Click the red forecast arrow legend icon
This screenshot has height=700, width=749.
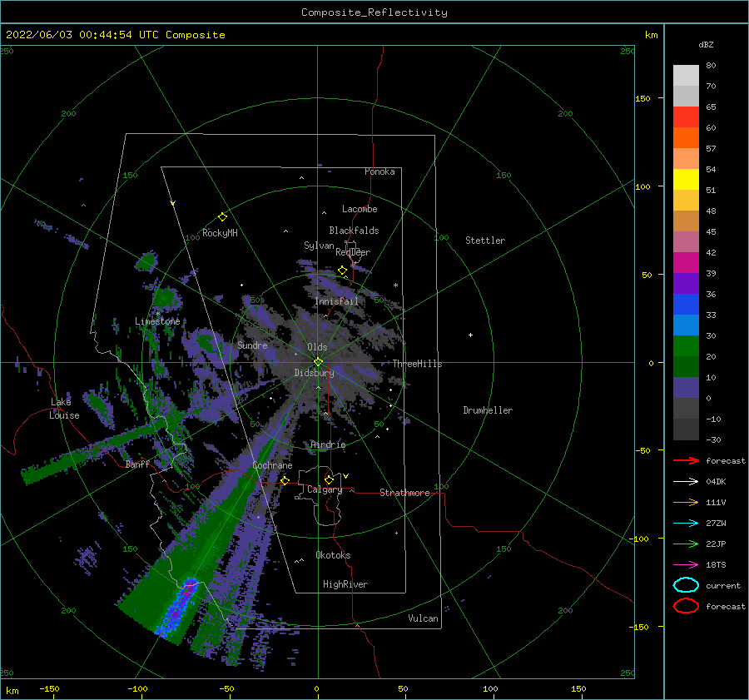click(x=686, y=460)
